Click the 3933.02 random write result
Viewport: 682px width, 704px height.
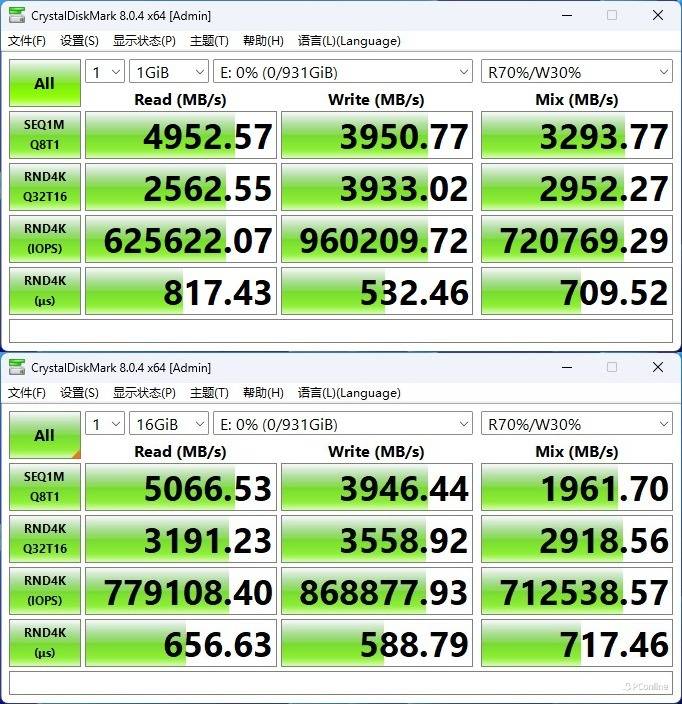tap(377, 187)
